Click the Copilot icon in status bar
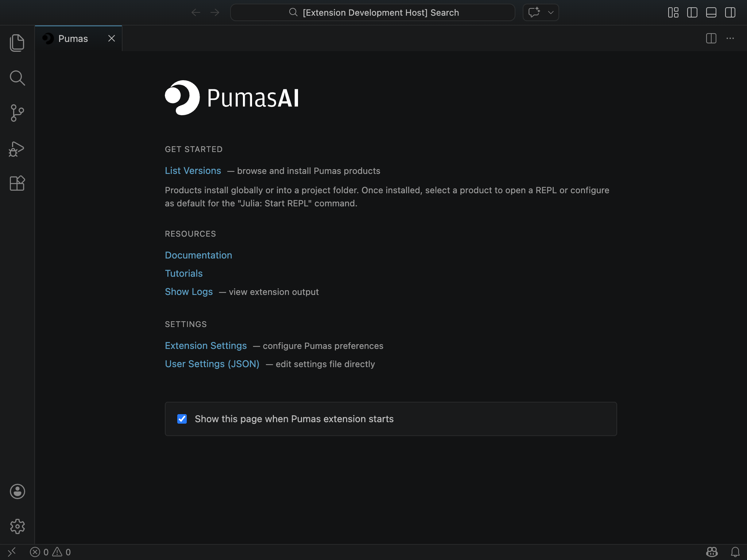Image resolution: width=747 pixels, height=560 pixels. coord(712,552)
